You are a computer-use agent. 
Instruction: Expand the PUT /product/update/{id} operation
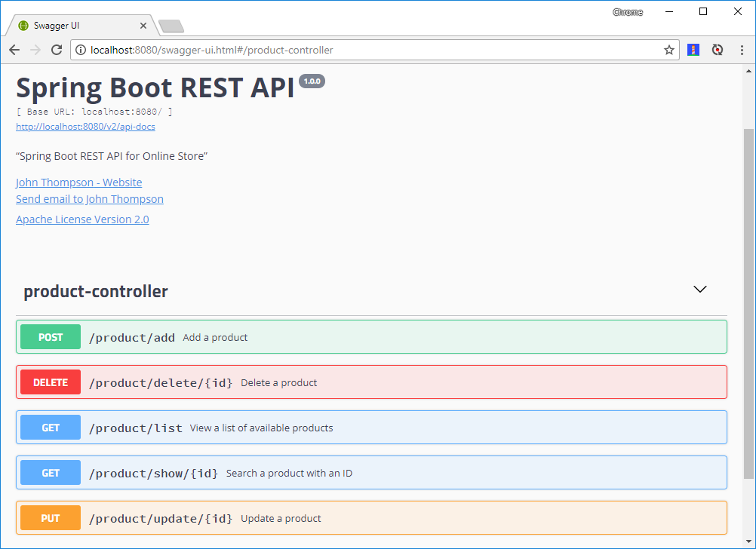pos(371,517)
